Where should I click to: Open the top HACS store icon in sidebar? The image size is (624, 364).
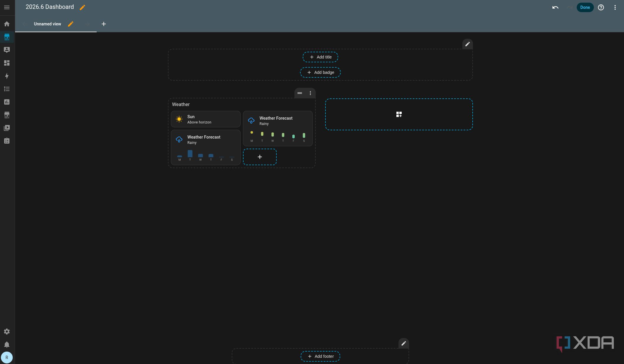7,37
